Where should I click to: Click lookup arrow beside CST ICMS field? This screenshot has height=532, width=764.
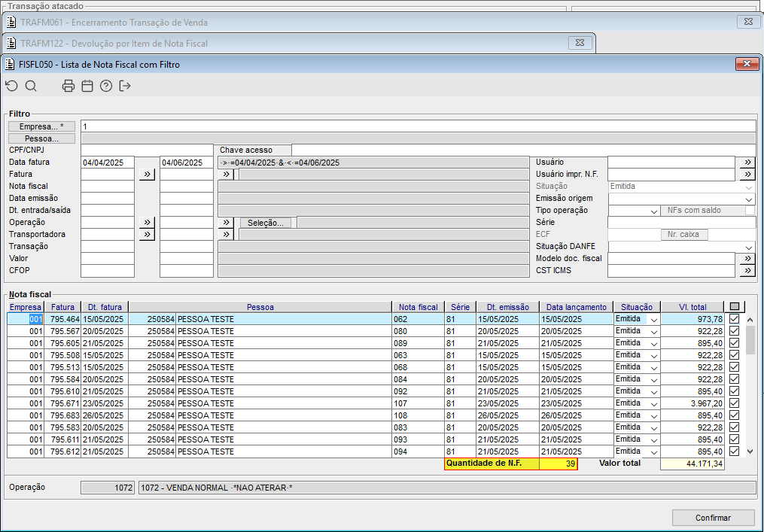[x=747, y=271]
